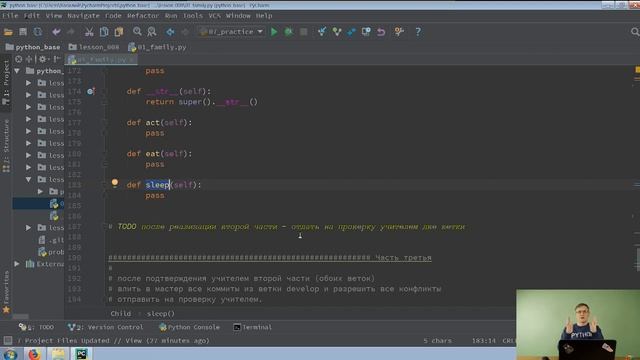This screenshot has width=640, height=360.
Task: Click 01_family.py in navigation bar
Action: click(x=157, y=47)
